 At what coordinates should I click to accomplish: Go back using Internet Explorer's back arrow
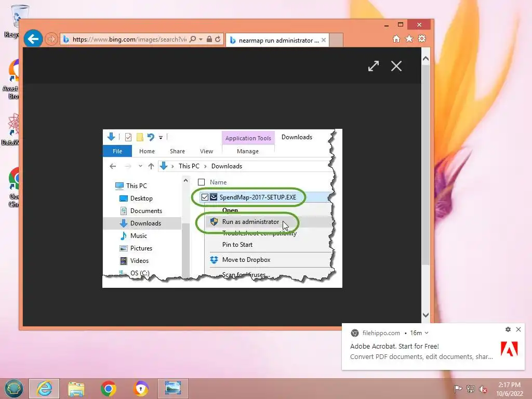33,39
